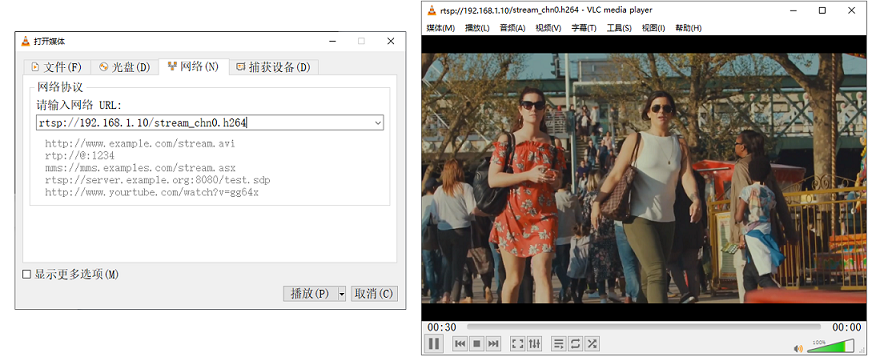Close the 打开媒体 dialog
Viewport: 876px width, 361px height.
point(391,41)
